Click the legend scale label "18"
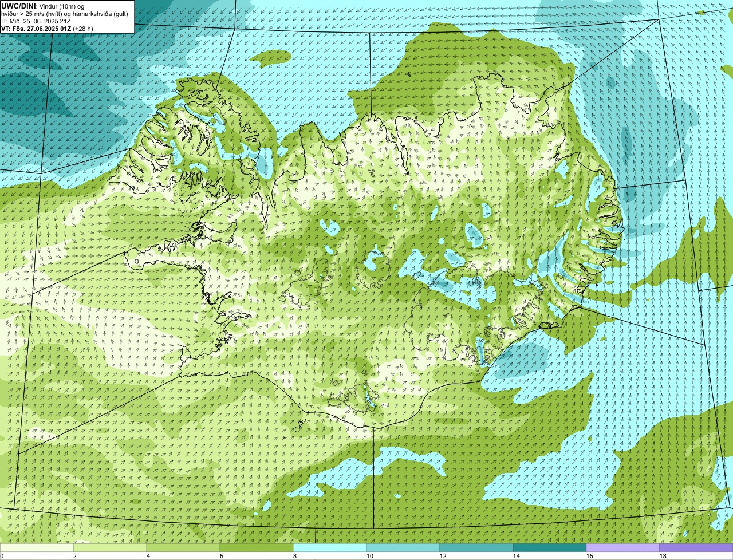The image size is (733, 560). click(x=663, y=556)
